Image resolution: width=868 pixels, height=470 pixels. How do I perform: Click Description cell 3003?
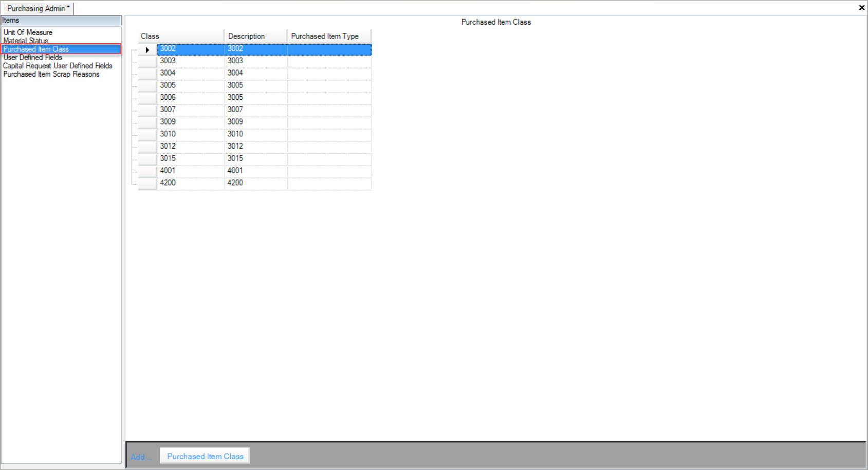pyautogui.click(x=256, y=61)
